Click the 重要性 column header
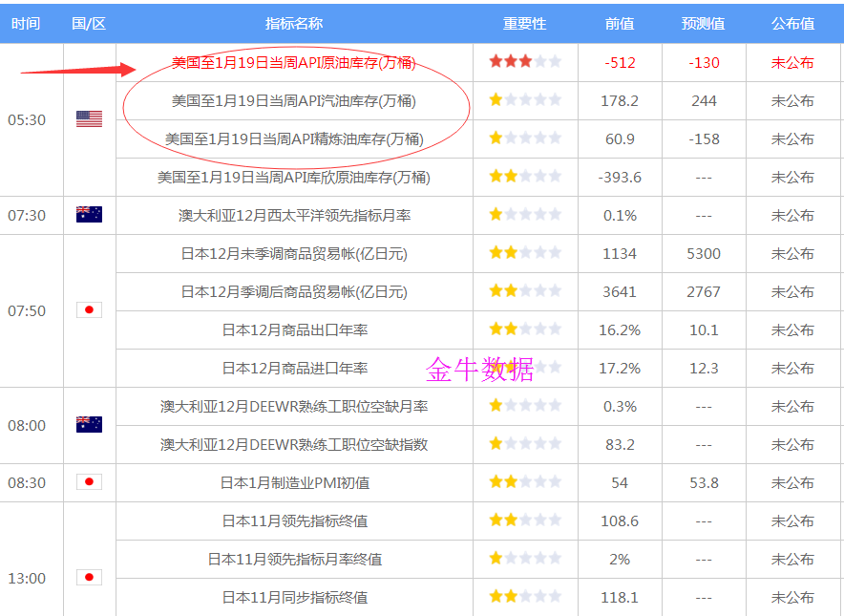Screen dimensions: 844x616 (x=524, y=23)
